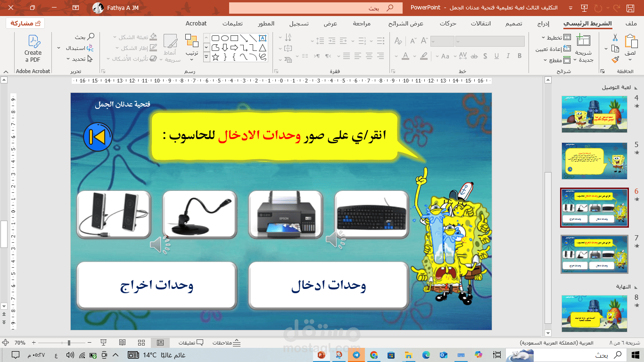The height and width of the screenshot is (362, 644).
Task: Open the تحديد select dropdown
Action: tap(79, 59)
